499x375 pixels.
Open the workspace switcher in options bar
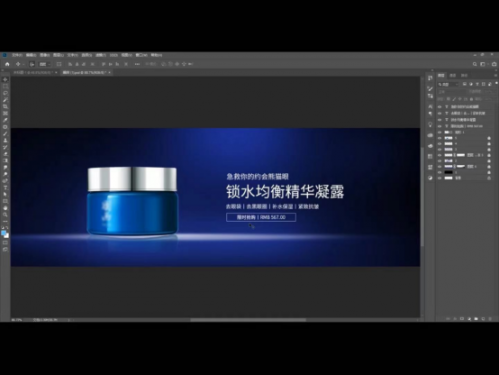pyautogui.click(x=483, y=64)
